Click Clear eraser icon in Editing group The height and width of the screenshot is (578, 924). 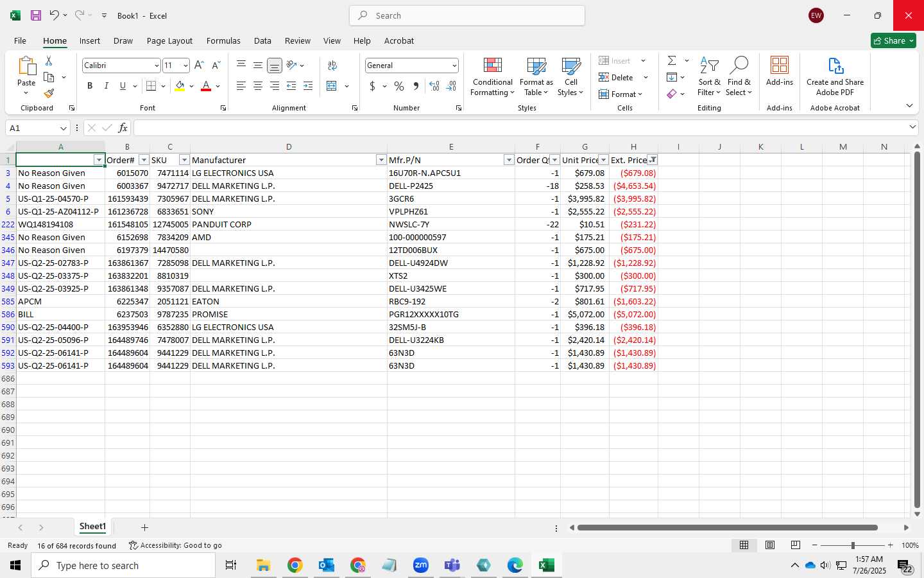pyautogui.click(x=672, y=94)
